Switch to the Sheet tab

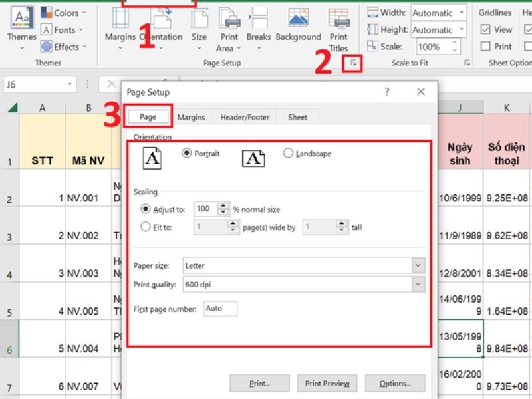tap(297, 117)
